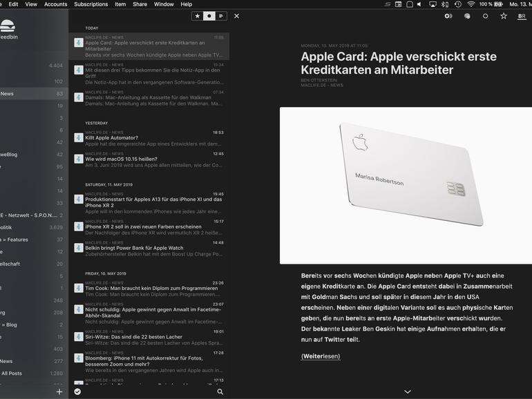Select article Mit diesen drei Tipps
532x399 pixels.
(x=149, y=74)
